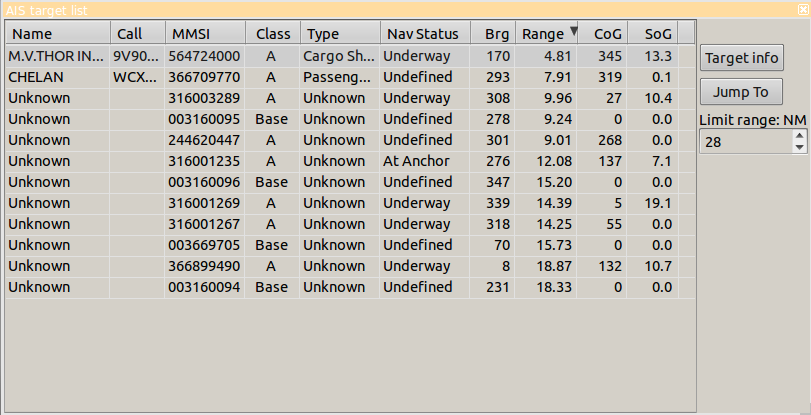Click the Nav Status column header

422,34
